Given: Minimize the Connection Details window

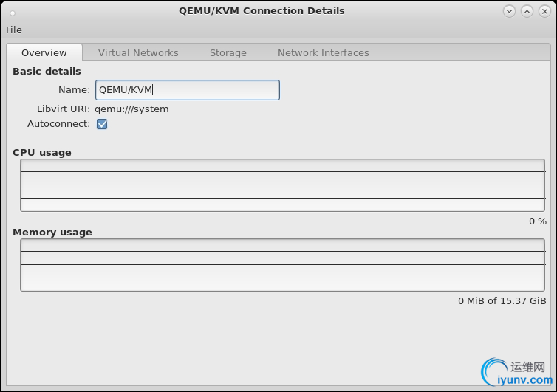Looking at the screenshot, I should pyautogui.click(x=509, y=11).
